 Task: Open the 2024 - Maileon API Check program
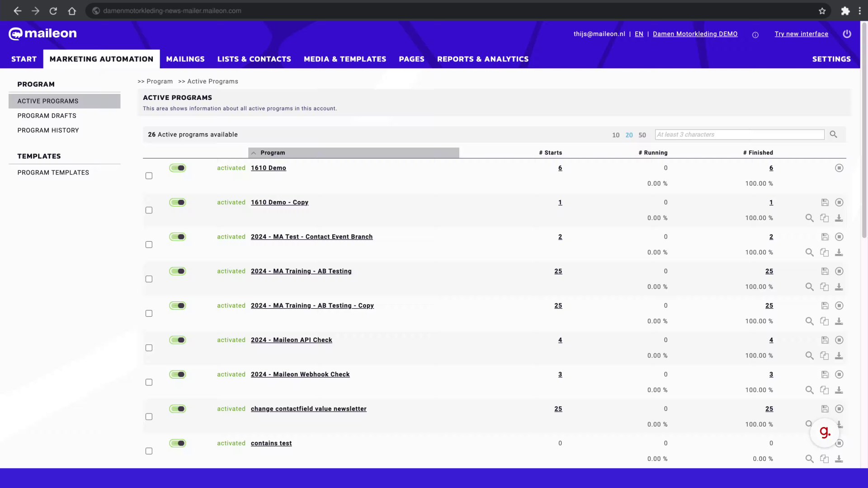292,340
